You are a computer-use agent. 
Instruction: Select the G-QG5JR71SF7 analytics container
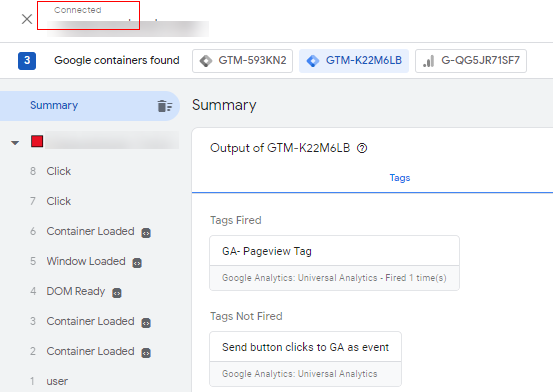pyautogui.click(x=471, y=61)
